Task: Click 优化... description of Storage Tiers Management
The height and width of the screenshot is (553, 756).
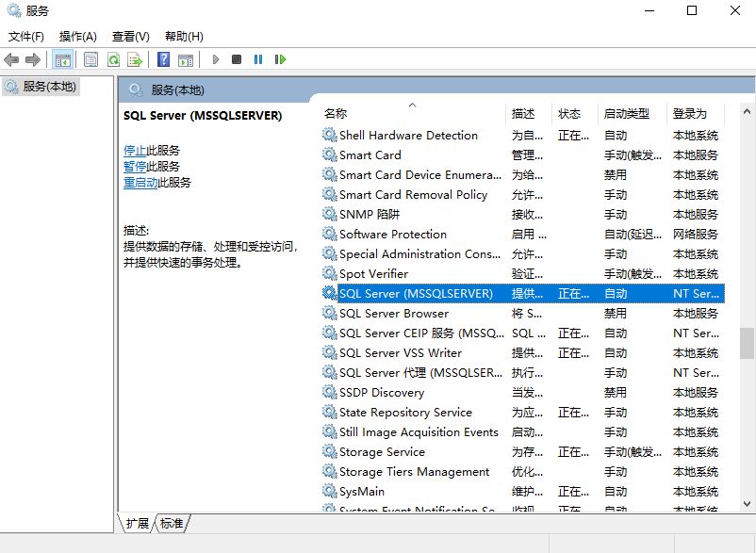Action: (527, 472)
